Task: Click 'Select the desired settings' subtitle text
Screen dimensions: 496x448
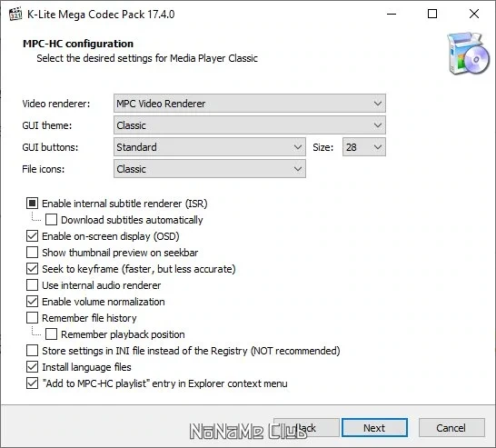Action: click(x=147, y=58)
